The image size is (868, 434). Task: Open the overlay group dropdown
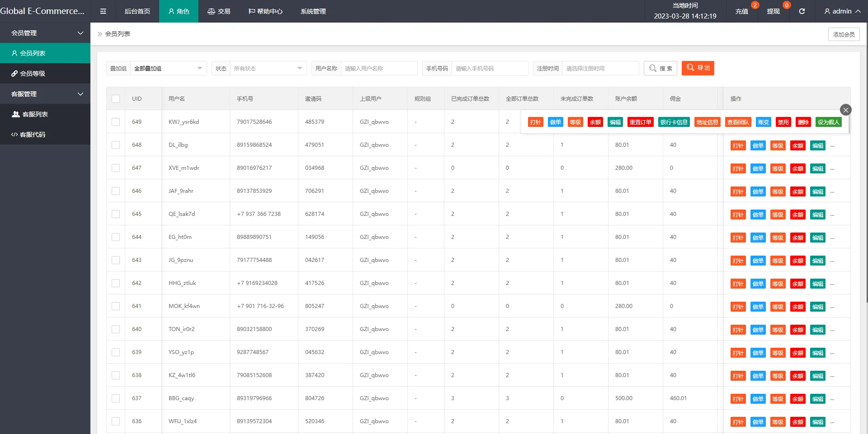[168, 69]
